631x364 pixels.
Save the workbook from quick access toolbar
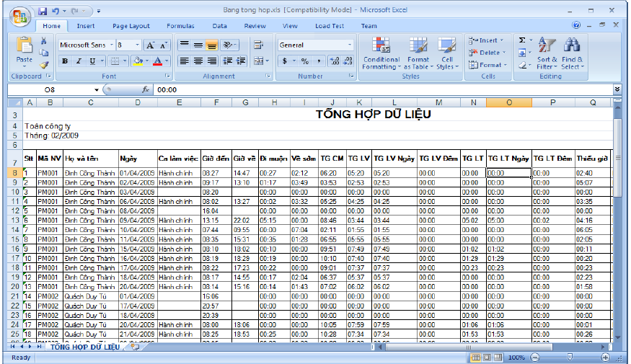(x=43, y=12)
